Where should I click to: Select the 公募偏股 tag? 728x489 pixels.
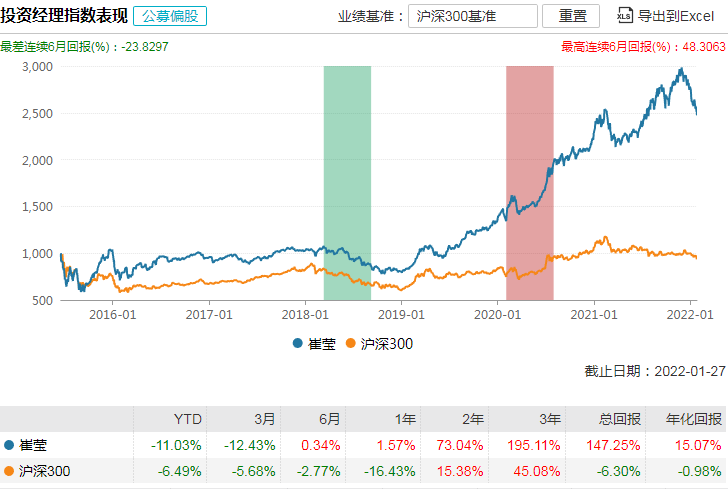click(x=165, y=16)
